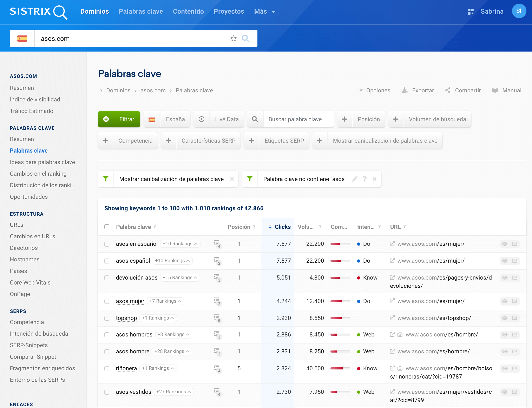Toggle the select-all keywords checkbox
The image size is (532, 408).
107,227
